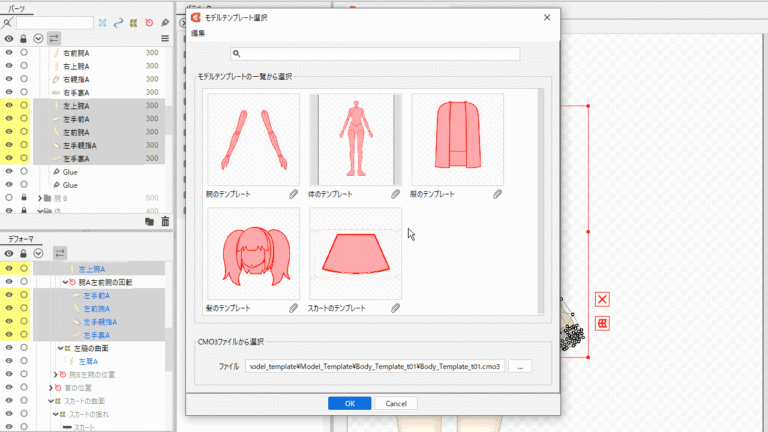Hide the first Glue item
The height and width of the screenshot is (432, 768).
pyautogui.click(x=9, y=171)
